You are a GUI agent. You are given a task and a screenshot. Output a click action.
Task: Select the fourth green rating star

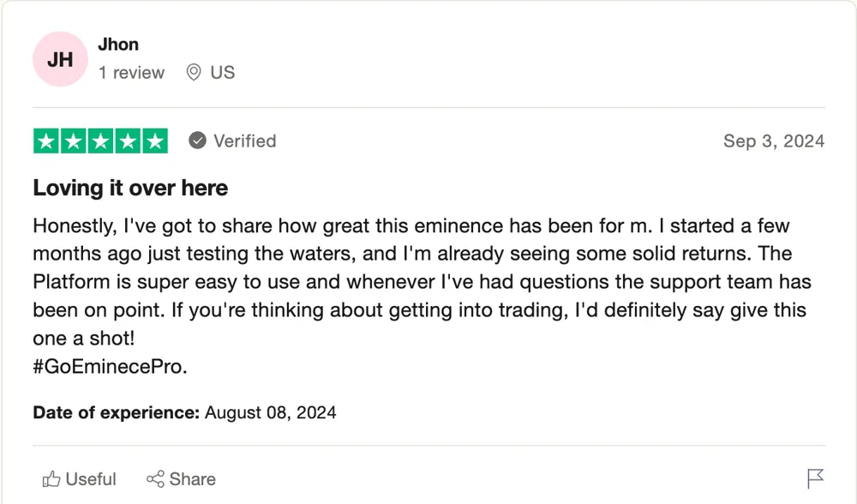click(x=128, y=141)
